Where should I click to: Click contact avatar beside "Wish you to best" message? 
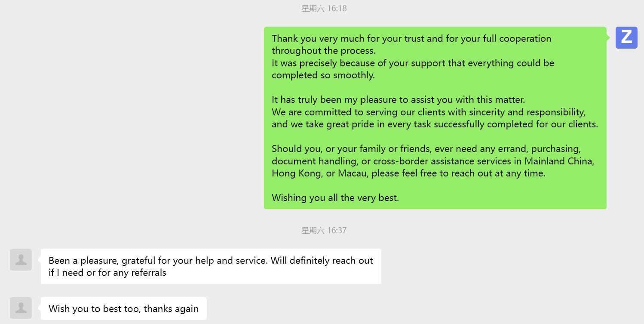coord(21,308)
